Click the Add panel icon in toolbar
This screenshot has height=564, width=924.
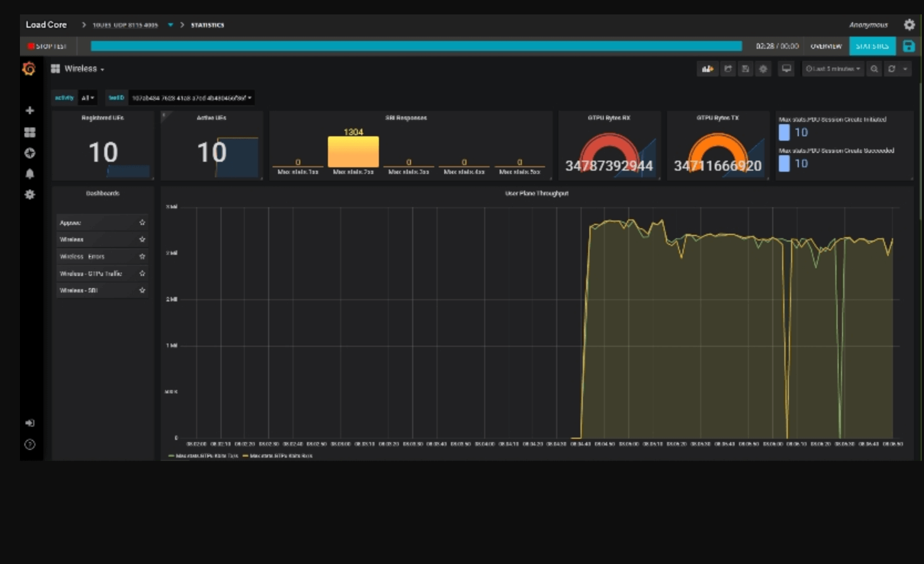707,69
